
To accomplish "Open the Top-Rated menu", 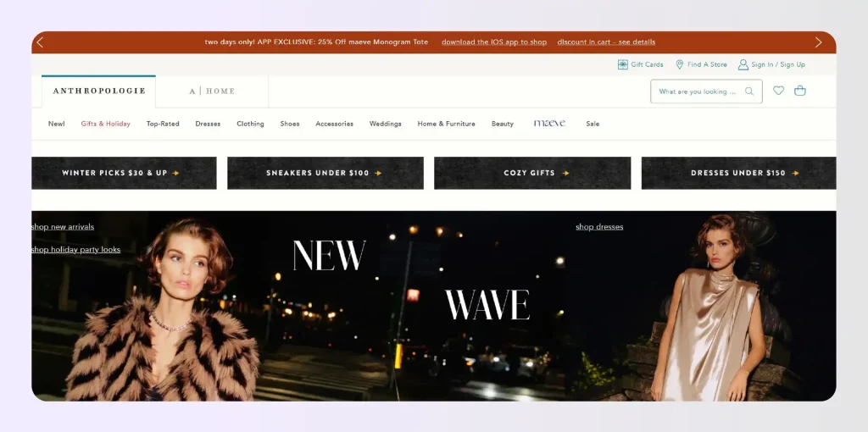I will pyautogui.click(x=163, y=124).
